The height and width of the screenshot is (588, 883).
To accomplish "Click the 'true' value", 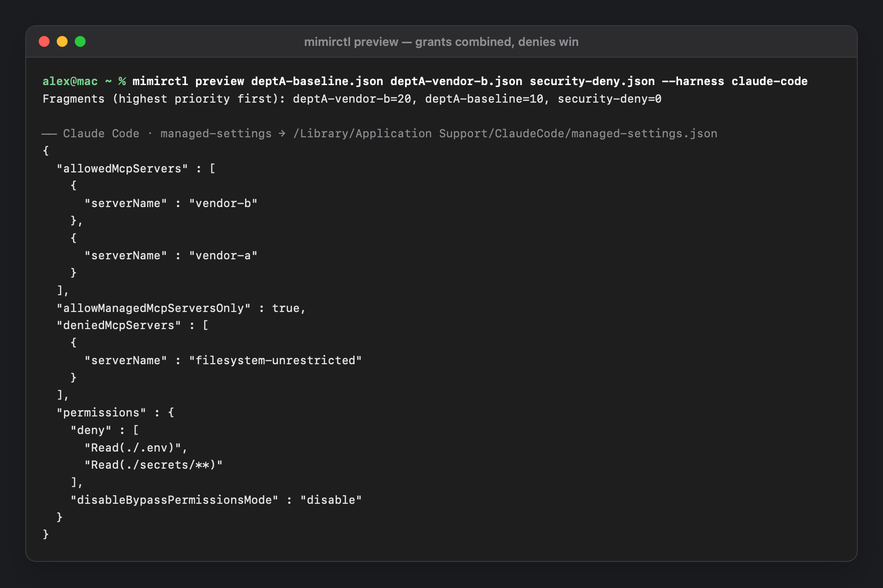I will point(286,308).
